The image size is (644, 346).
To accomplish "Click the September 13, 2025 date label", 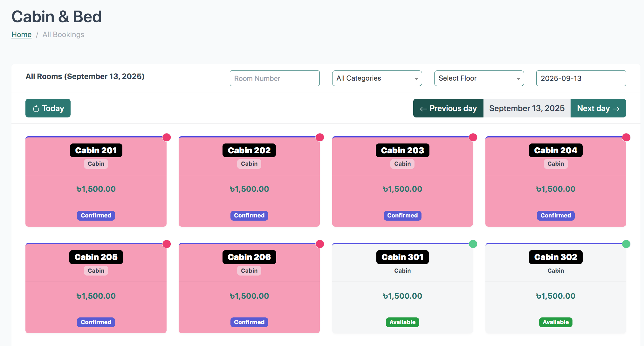I will (527, 108).
